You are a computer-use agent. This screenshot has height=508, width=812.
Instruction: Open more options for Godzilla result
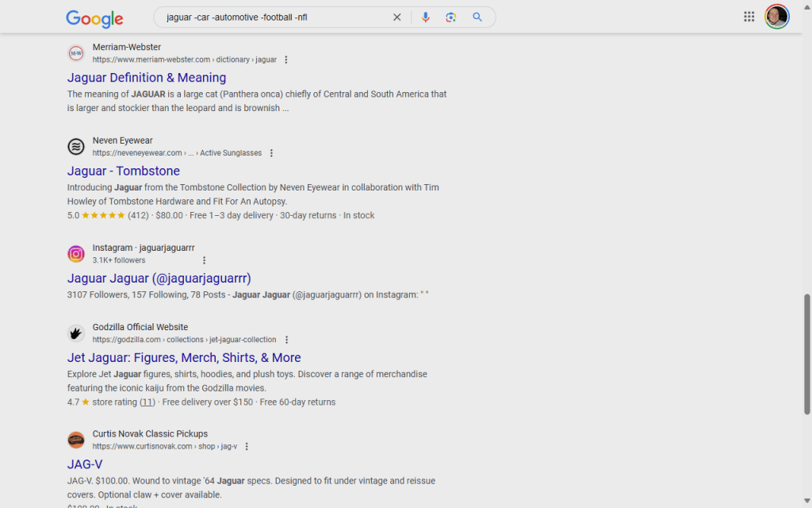click(x=286, y=340)
